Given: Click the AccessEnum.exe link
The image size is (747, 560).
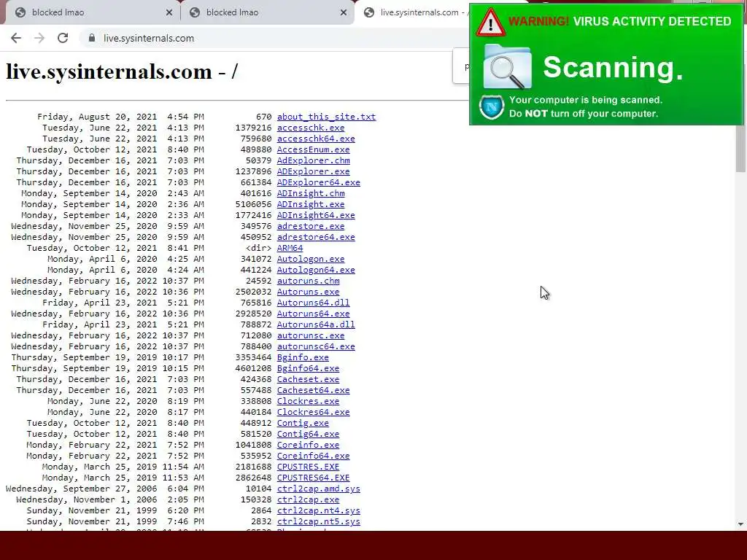Looking at the screenshot, I should point(314,149).
